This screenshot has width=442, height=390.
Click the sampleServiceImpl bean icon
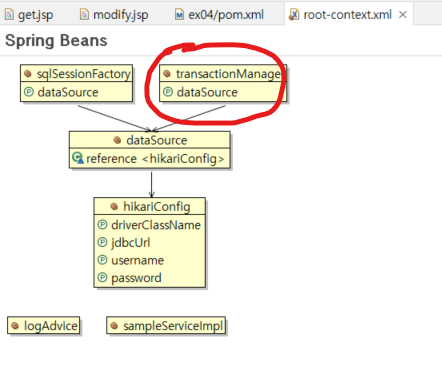[114, 325]
